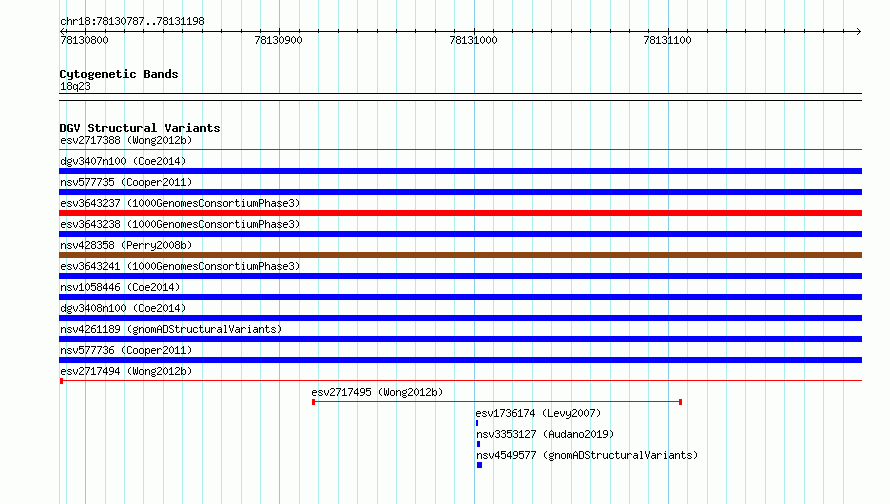Select the blue bar under nsv4261189
The width and height of the screenshot is (890, 504).
pos(460,339)
